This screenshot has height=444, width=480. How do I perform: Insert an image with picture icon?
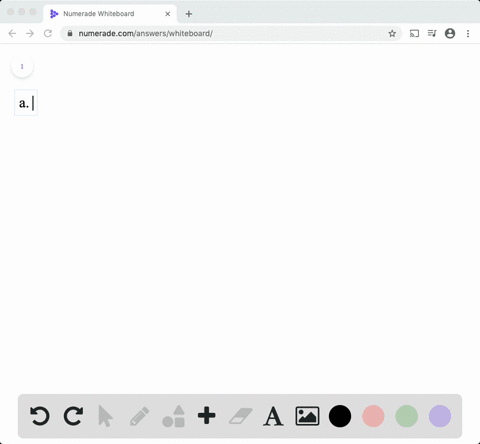[307, 416]
